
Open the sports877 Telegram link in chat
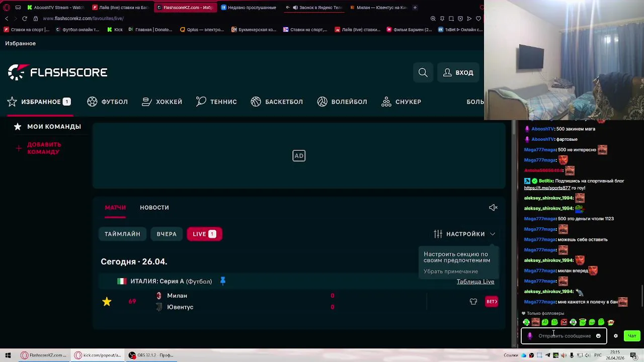click(547, 188)
